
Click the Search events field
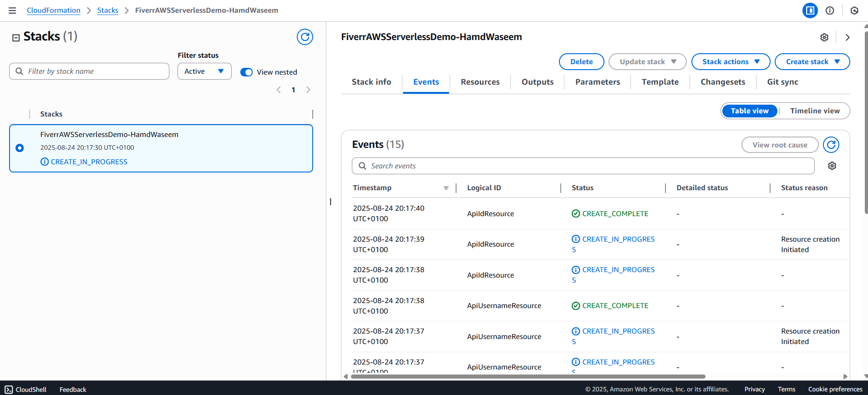pos(583,166)
